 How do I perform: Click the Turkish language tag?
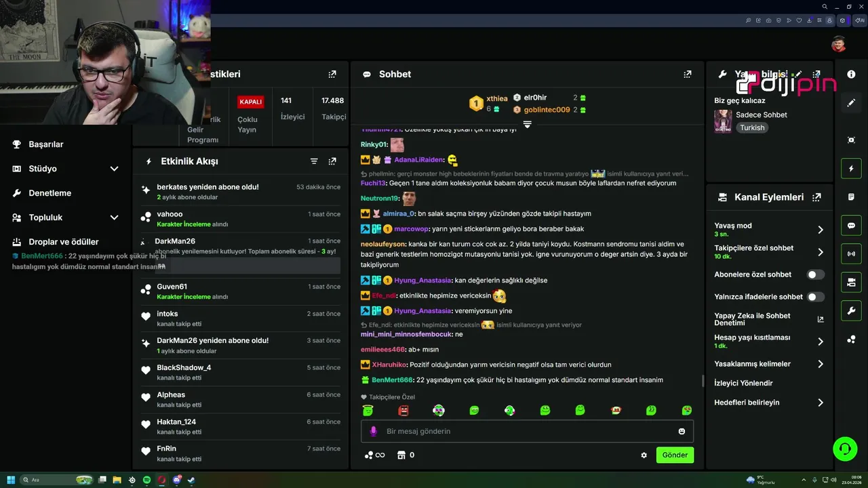click(752, 127)
